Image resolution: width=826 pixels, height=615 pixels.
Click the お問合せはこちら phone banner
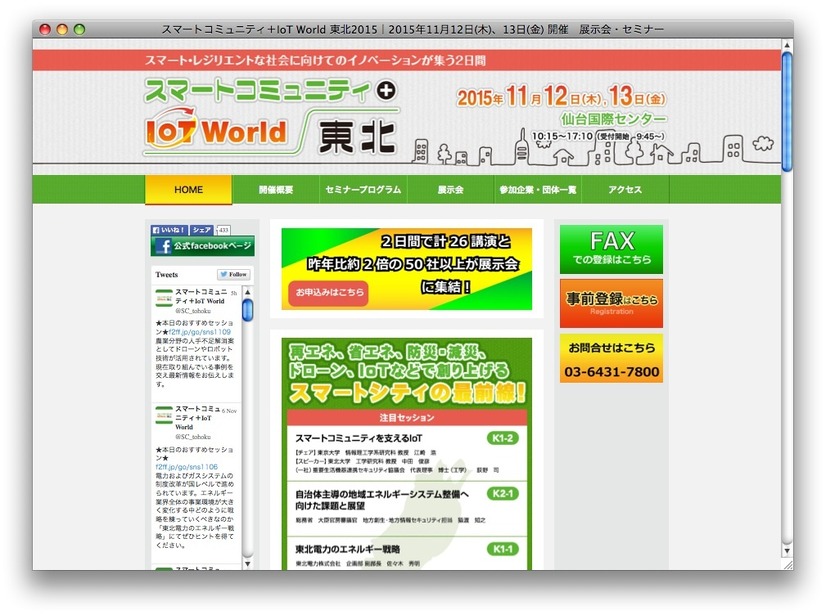pyautogui.click(x=611, y=358)
